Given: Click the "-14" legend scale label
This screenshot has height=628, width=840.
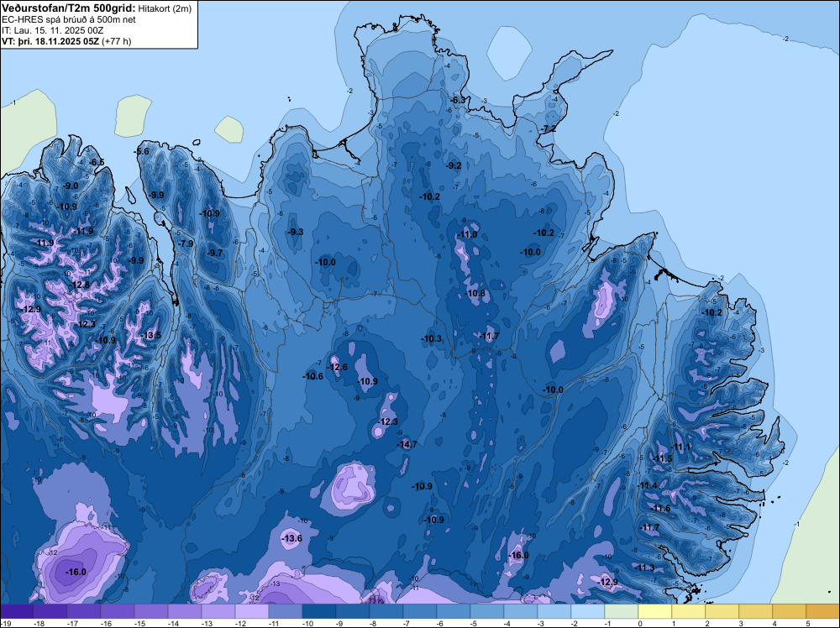Looking at the screenshot, I should (172, 624).
